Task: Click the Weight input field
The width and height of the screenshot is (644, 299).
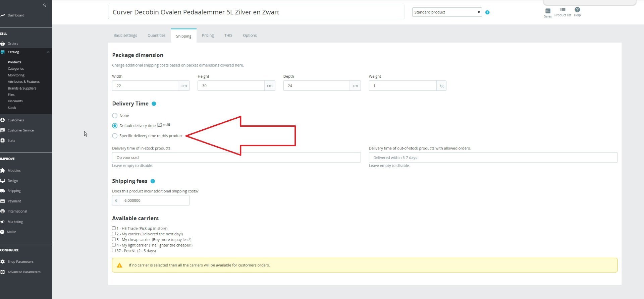Action: 402,86
